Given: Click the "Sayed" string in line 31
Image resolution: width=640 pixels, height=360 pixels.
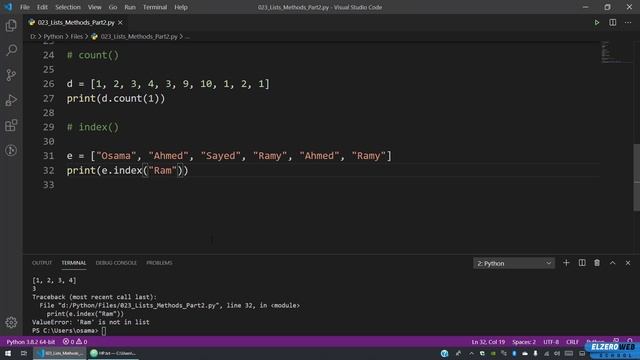Looking at the screenshot, I should coord(221,156).
